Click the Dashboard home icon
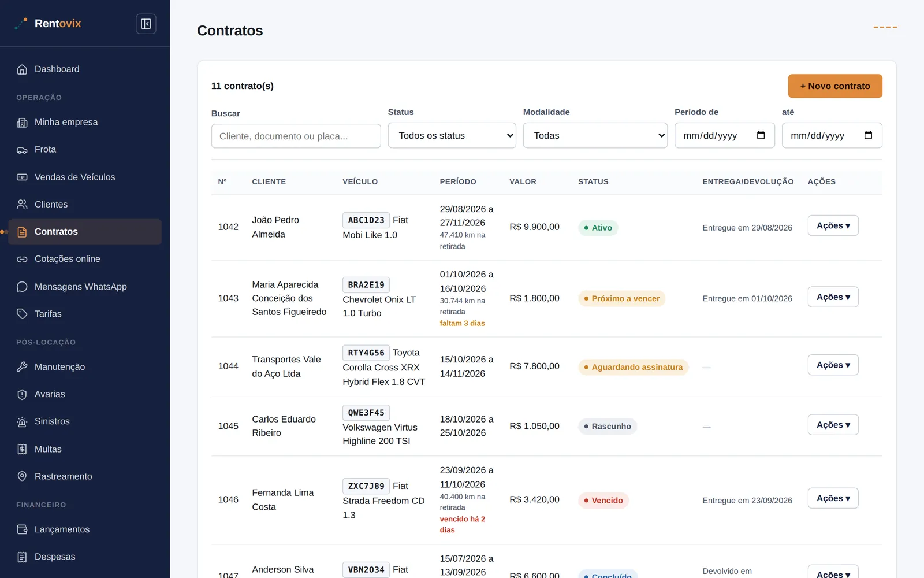Screen dimensions: 924x578 point(22,69)
